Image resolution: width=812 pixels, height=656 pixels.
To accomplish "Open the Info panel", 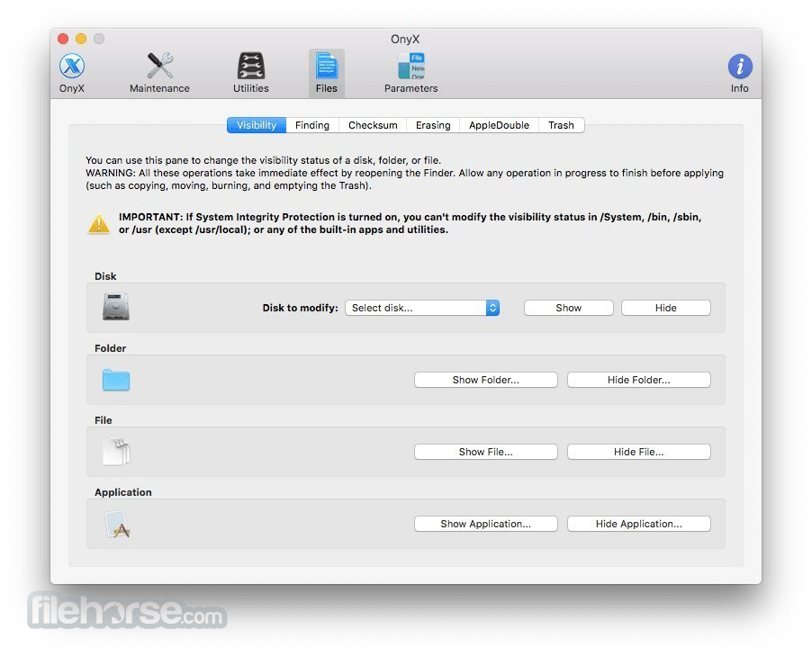I will pyautogui.click(x=739, y=73).
